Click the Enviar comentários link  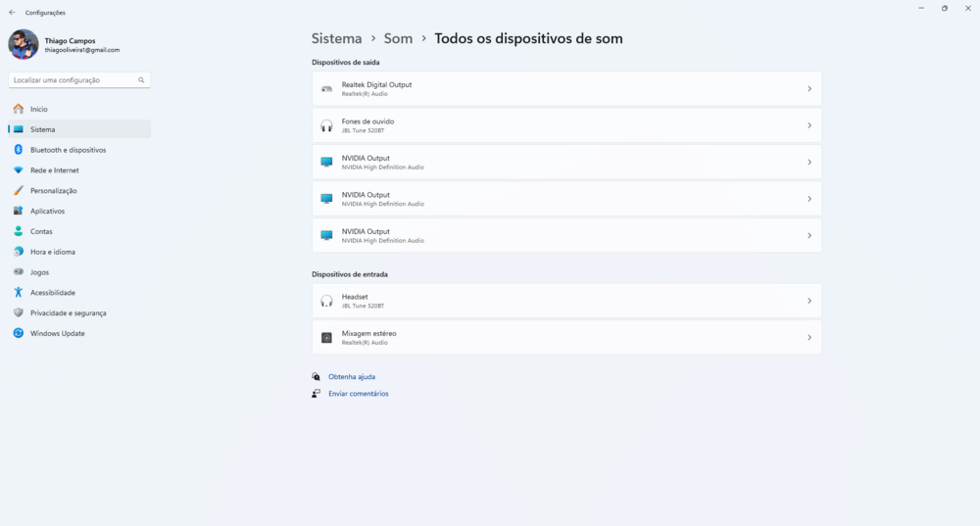coord(358,394)
